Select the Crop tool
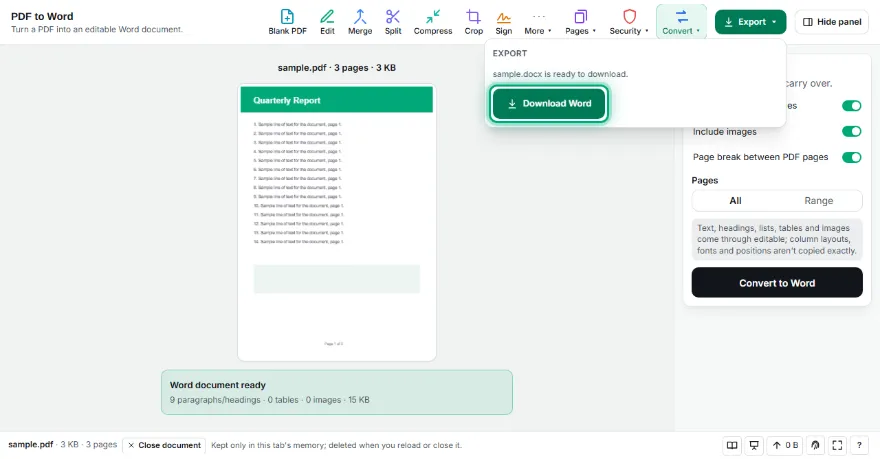The width and height of the screenshot is (880, 459). 473,22
